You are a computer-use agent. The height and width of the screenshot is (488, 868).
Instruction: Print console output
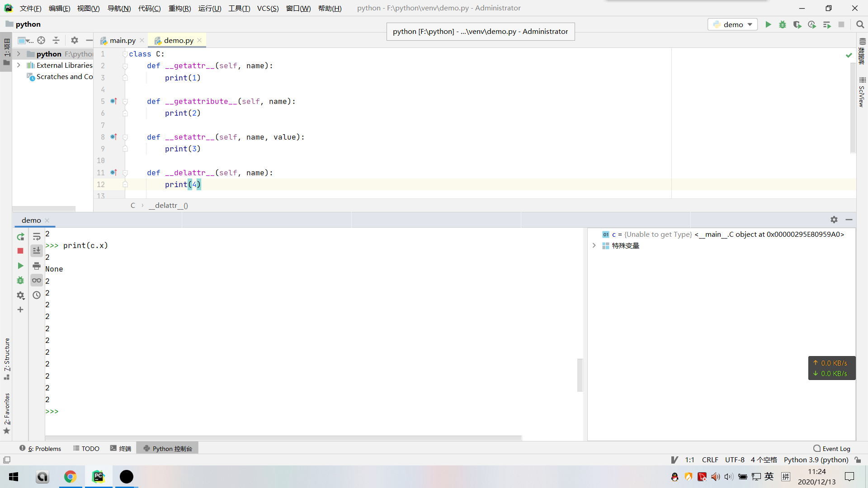(37, 266)
